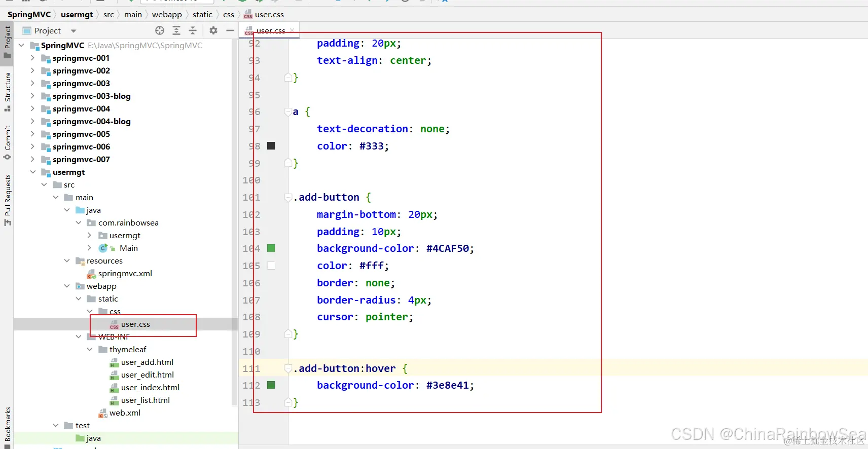Expand the springmvc-003-blog module
The height and width of the screenshot is (449, 868).
32,96
